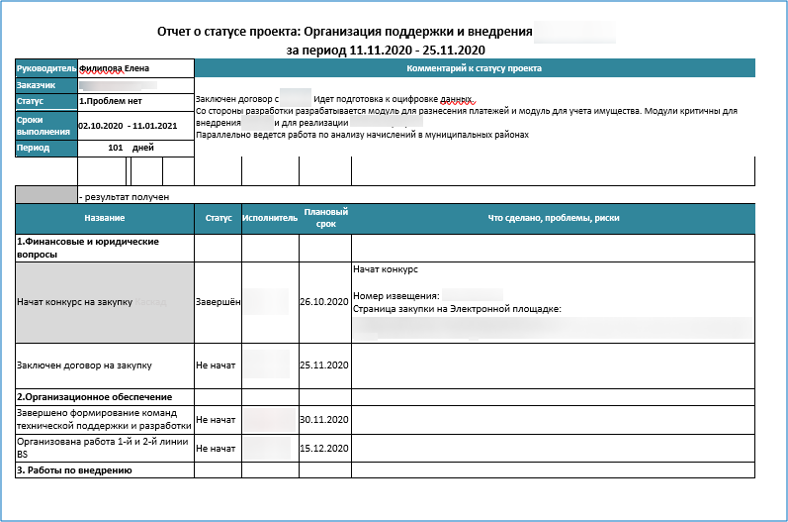Select section '3. Работы по внедрению'
788x522 pixels.
(x=105, y=470)
